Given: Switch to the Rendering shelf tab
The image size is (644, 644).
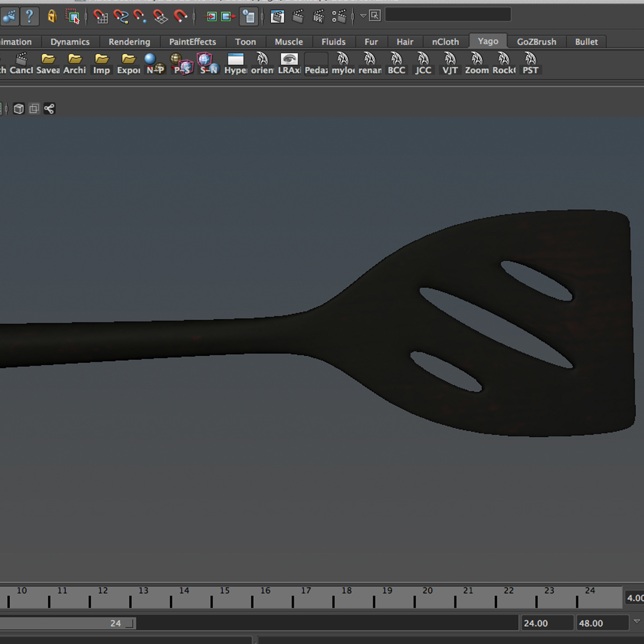Looking at the screenshot, I should (x=129, y=42).
